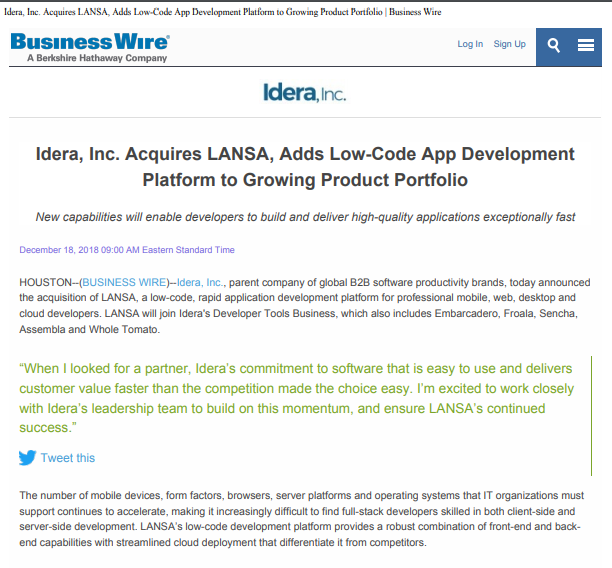Click the Business Wire logo
The image size is (612, 568).
[90, 42]
